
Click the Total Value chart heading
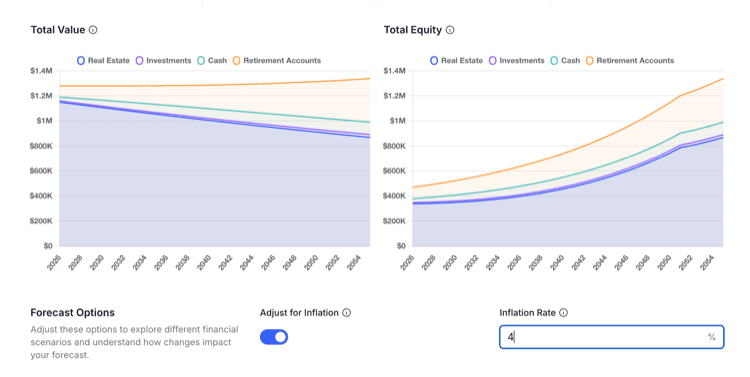pos(58,30)
